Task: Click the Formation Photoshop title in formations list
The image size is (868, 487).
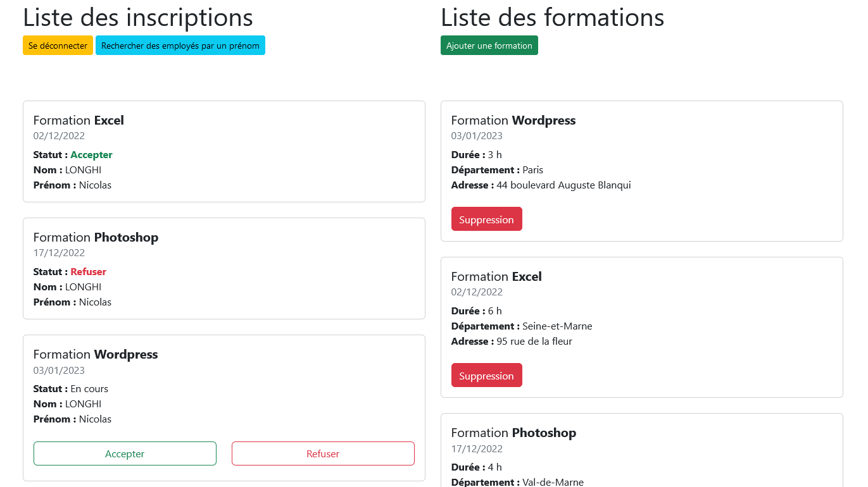Action: click(x=513, y=433)
